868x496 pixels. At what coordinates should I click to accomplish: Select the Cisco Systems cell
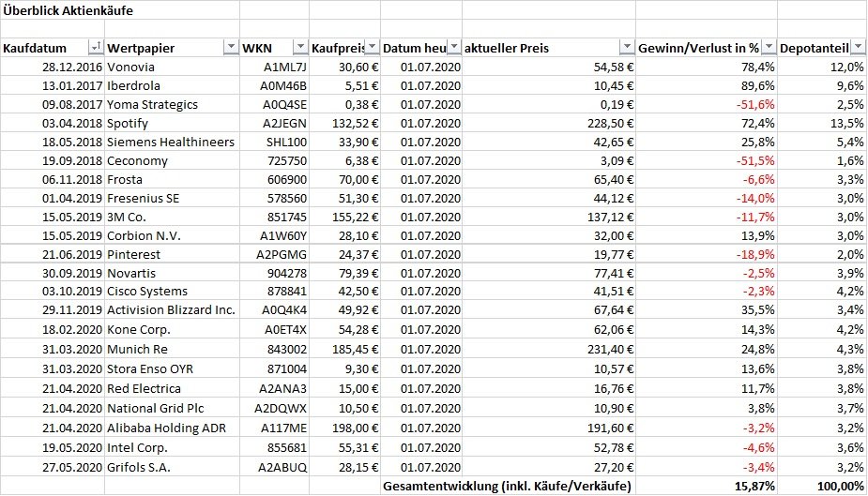tap(172, 292)
